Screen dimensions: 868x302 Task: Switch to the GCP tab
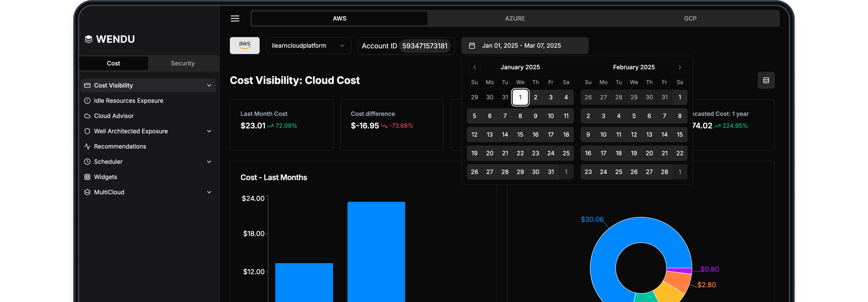pos(690,18)
